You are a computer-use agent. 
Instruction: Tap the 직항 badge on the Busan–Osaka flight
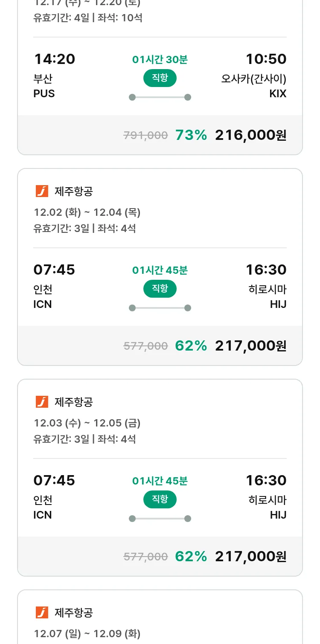tap(160, 78)
